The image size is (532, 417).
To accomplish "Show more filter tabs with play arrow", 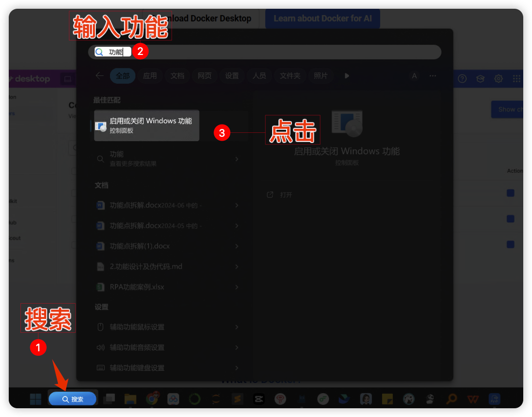I will pos(347,76).
